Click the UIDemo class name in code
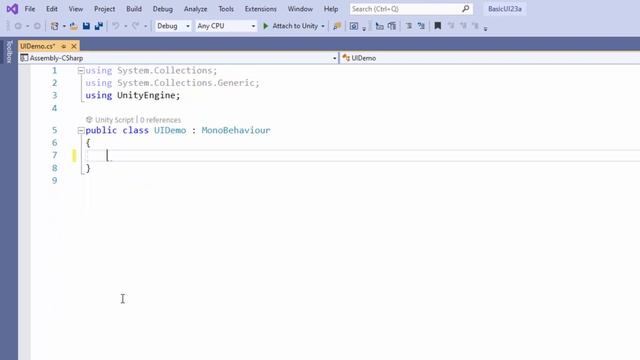Viewport: 640px width, 360px height. 170,130
